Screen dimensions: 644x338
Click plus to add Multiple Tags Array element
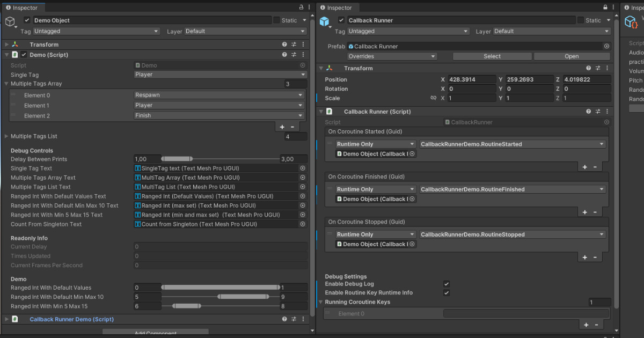[x=282, y=127]
